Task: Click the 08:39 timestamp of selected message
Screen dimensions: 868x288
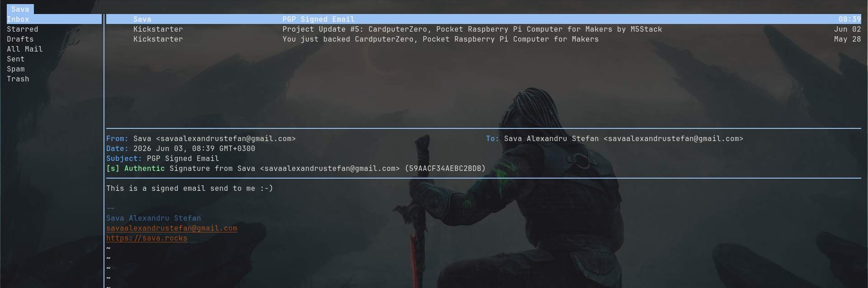Action: [850, 19]
